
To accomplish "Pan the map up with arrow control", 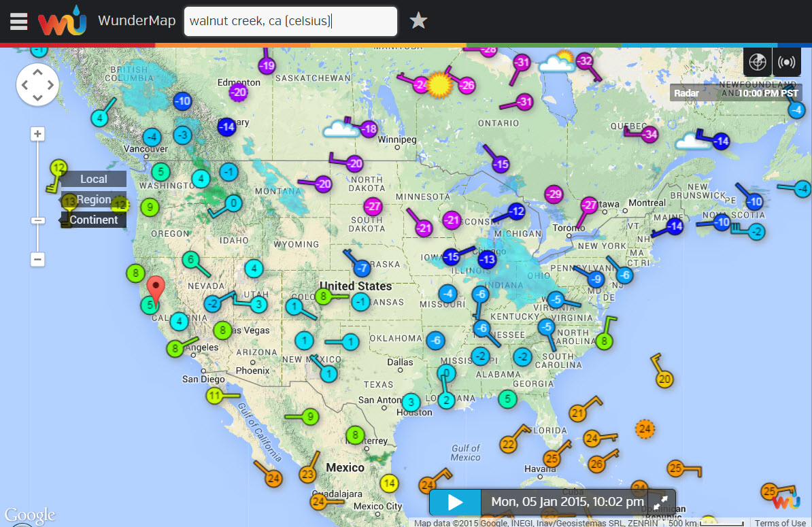I will pos(37,71).
